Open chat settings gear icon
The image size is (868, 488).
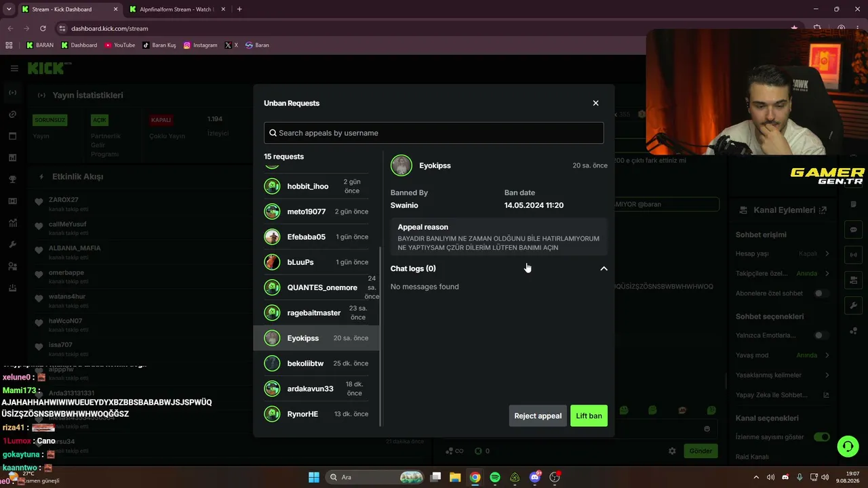click(x=672, y=451)
